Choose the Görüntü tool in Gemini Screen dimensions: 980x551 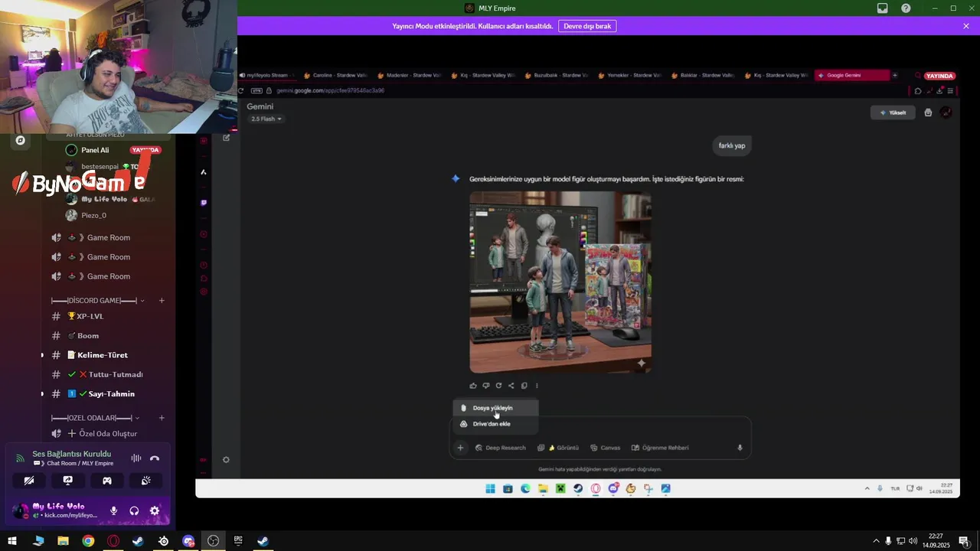558,448
